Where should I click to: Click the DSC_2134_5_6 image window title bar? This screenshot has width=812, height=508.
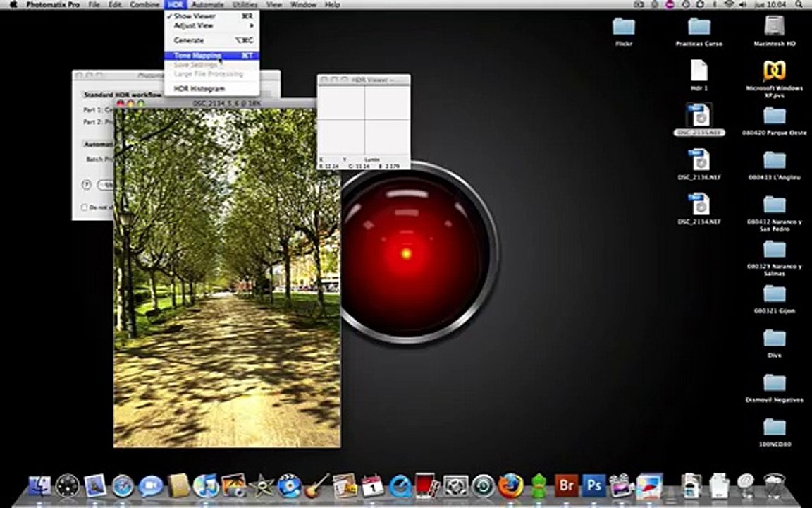click(227, 103)
